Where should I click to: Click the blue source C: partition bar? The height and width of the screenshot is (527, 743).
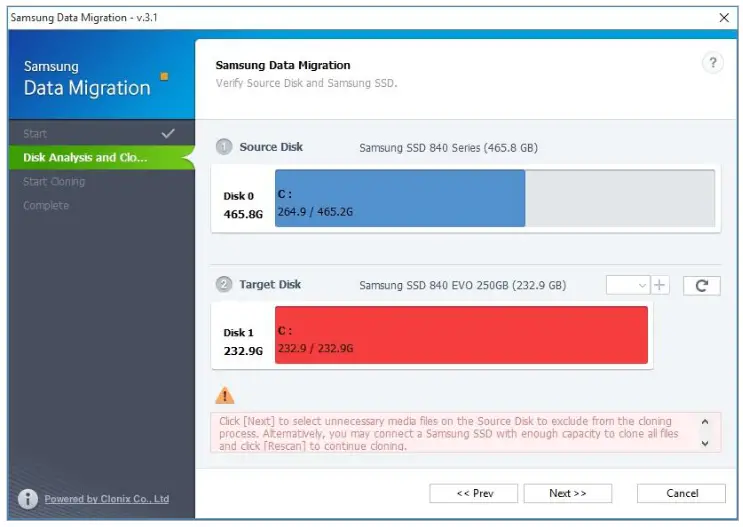coord(400,198)
